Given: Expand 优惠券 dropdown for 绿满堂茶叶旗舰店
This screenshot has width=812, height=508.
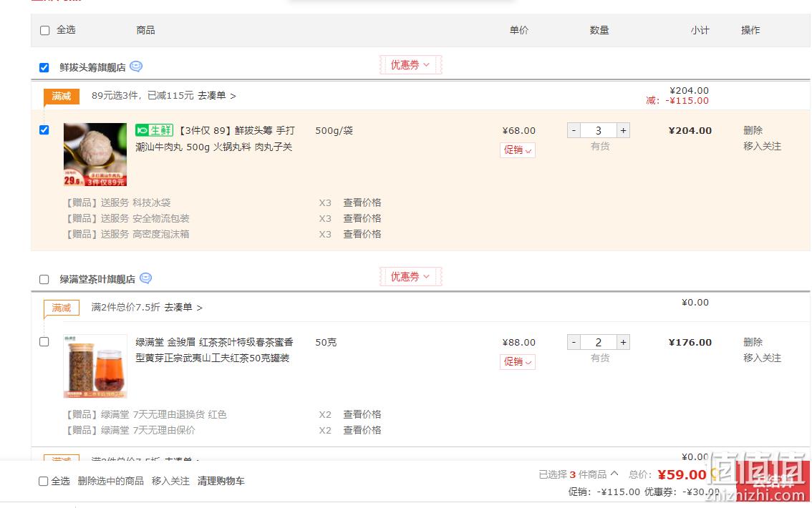Looking at the screenshot, I should pos(410,277).
